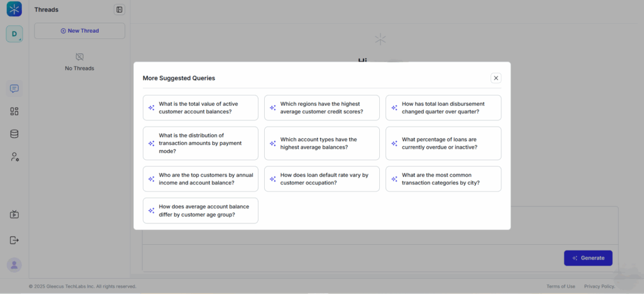
Task: Click the logout icon in sidebar
Action: [x=14, y=240]
